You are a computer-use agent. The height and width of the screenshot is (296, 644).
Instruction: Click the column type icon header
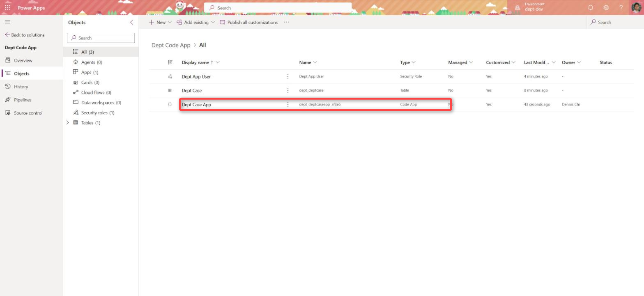(170, 62)
